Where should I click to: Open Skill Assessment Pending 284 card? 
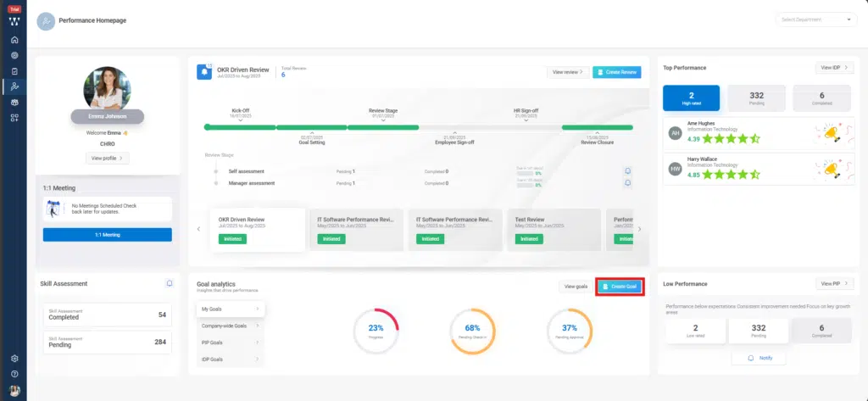tap(108, 343)
